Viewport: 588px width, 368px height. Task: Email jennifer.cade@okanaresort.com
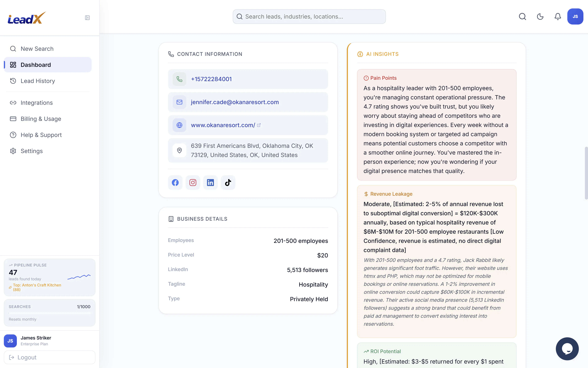[x=235, y=102]
